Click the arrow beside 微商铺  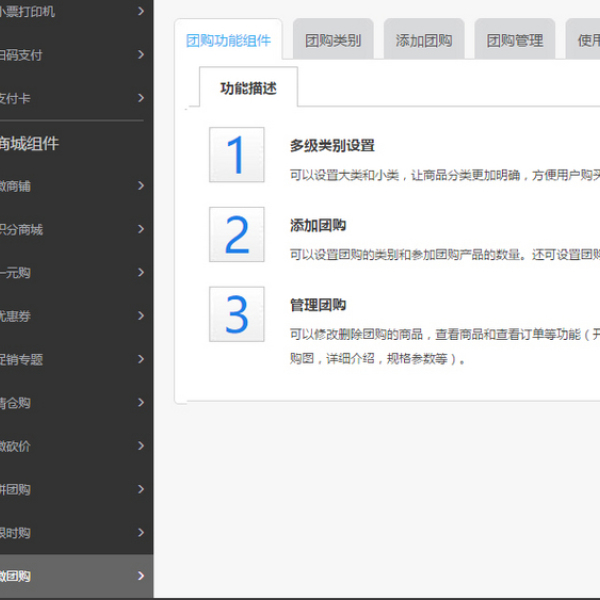coord(141,185)
